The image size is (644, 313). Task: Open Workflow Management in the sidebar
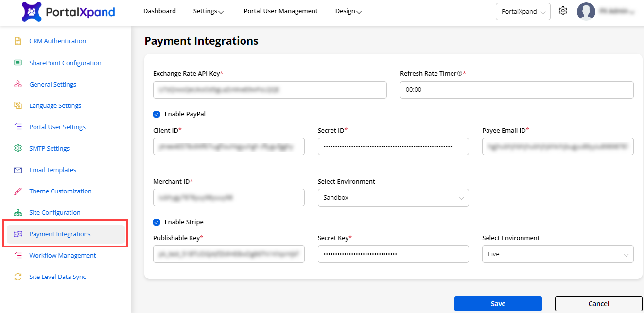[x=62, y=256]
